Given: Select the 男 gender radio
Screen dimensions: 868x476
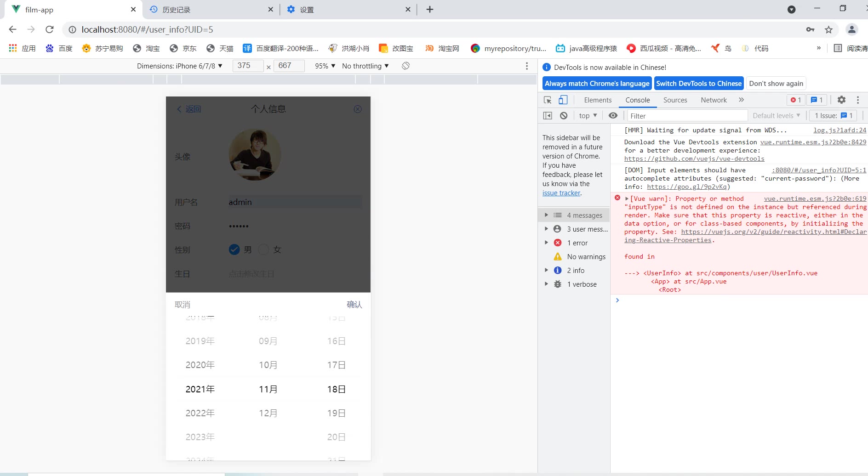Looking at the screenshot, I should [234, 249].
